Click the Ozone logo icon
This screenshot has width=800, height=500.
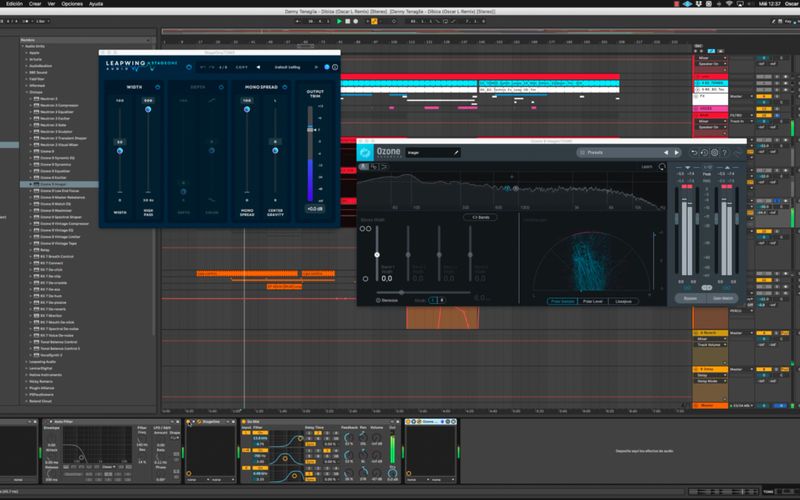coord(365,153)
